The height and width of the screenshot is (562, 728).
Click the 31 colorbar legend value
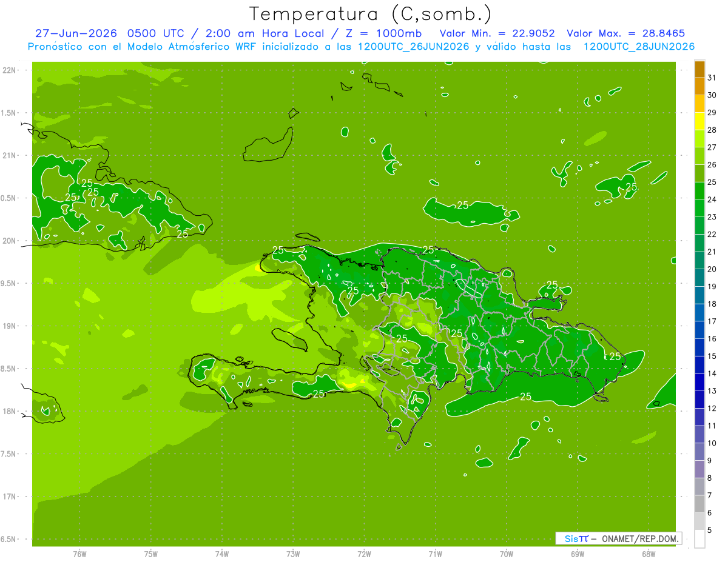point(712,78)
